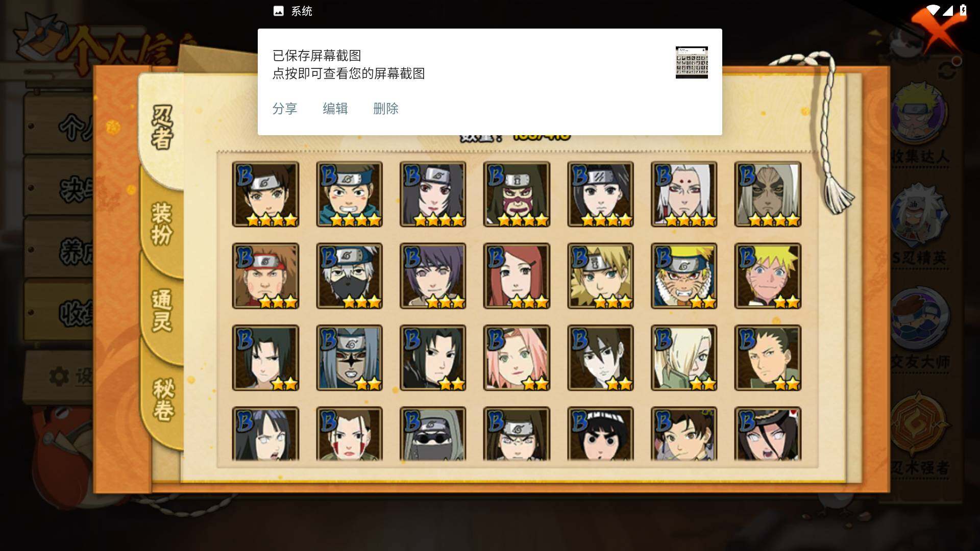Switch to the 忍者 tab

click(162, 128)
